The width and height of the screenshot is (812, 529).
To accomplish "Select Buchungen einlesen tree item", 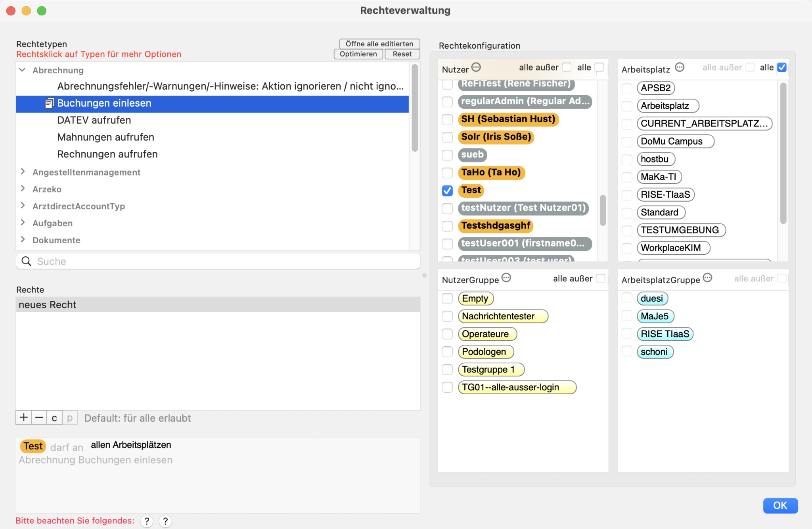I will pyautogui.click(x=213, y=103).
